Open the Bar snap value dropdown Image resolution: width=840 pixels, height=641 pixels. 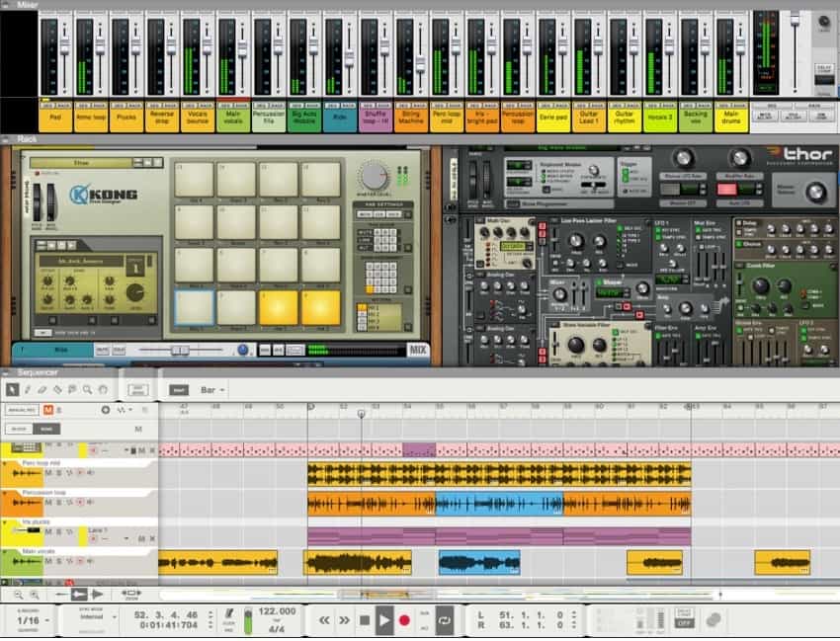212,390
